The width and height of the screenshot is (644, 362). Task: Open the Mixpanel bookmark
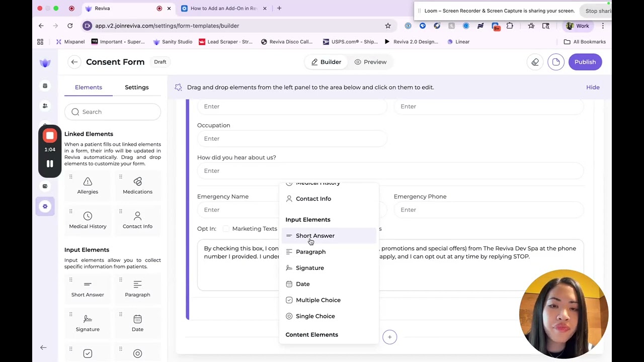pos(70,42)
